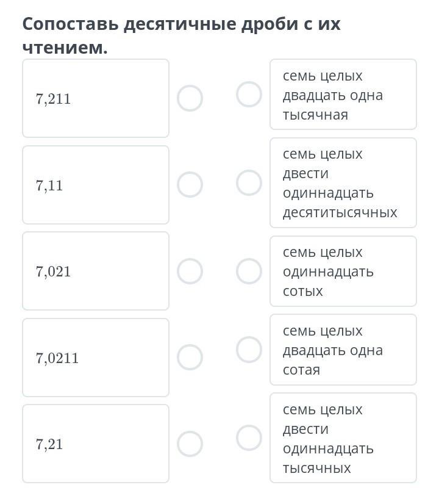Mark circle beside 'семь целых двадцать одна тысячная'
Image resolution: width=439 pixels, height=504 pixels.
[249, 95]
